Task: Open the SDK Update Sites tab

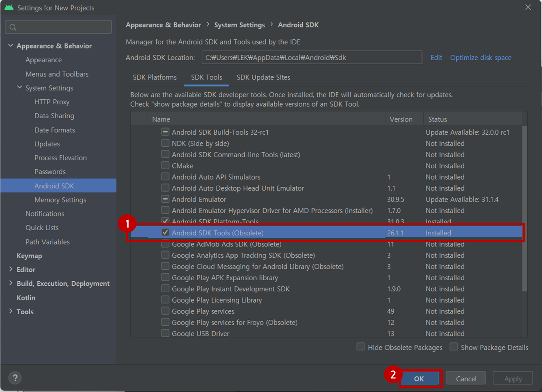Action: tap(263, 77)
